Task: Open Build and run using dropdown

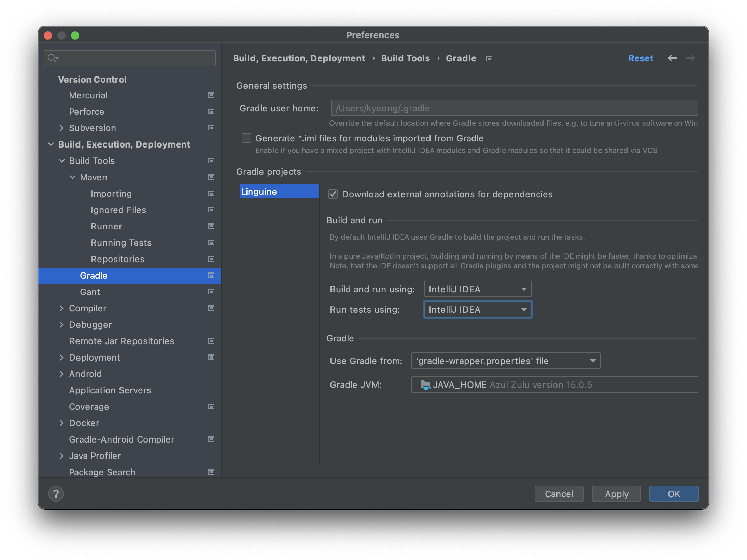Action: [x=478, y=289]
